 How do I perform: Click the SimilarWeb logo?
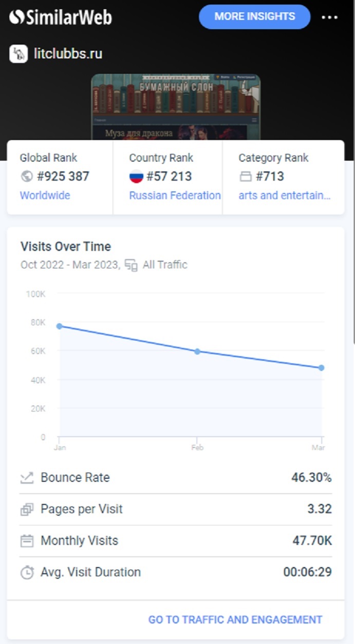click(60, 17)
